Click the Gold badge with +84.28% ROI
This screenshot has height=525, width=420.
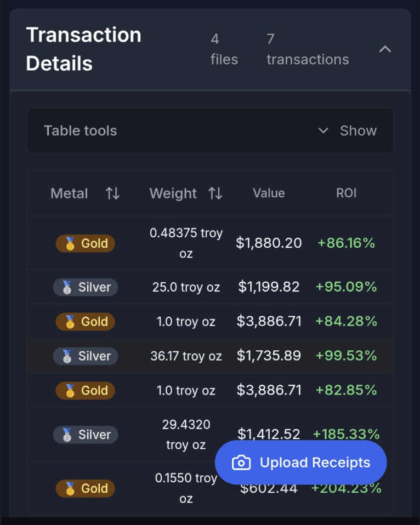pos(86,322)
